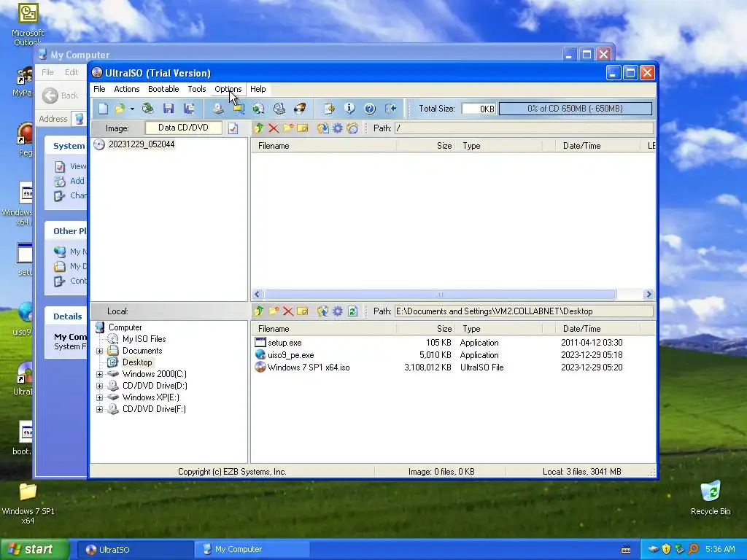Expand the CD/DVD Drive(D:) tree node
Image resolution: width=747 pixels, height=560 pixels.
coord(99,386)
